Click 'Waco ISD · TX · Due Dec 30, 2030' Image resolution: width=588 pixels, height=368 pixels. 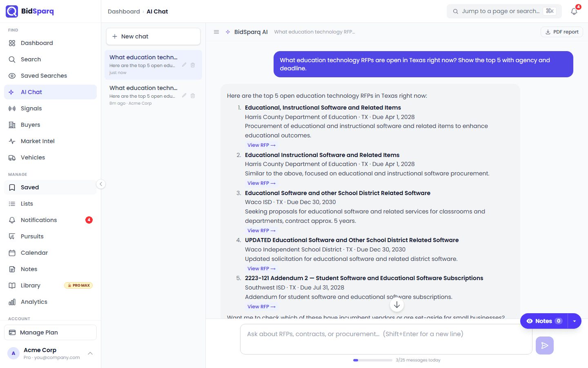[x=290, y=202]
